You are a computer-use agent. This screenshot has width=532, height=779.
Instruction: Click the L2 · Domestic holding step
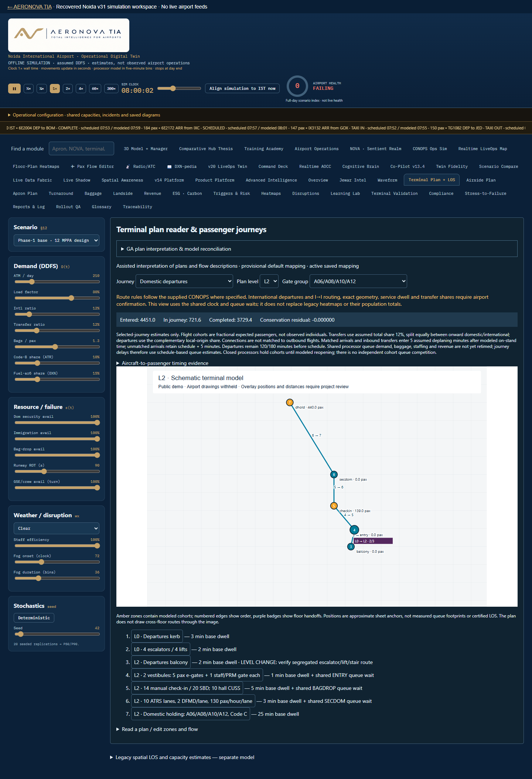(x=191, y=714)
